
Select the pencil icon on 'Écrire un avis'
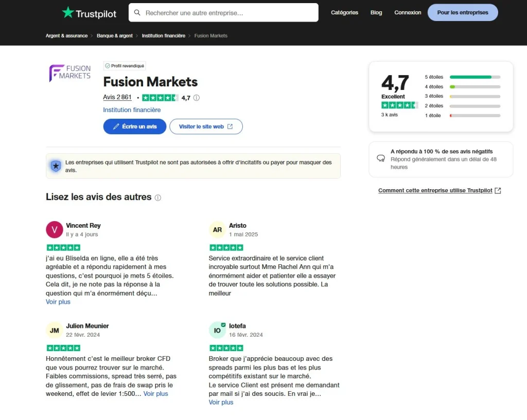click(x=116, y=126)
